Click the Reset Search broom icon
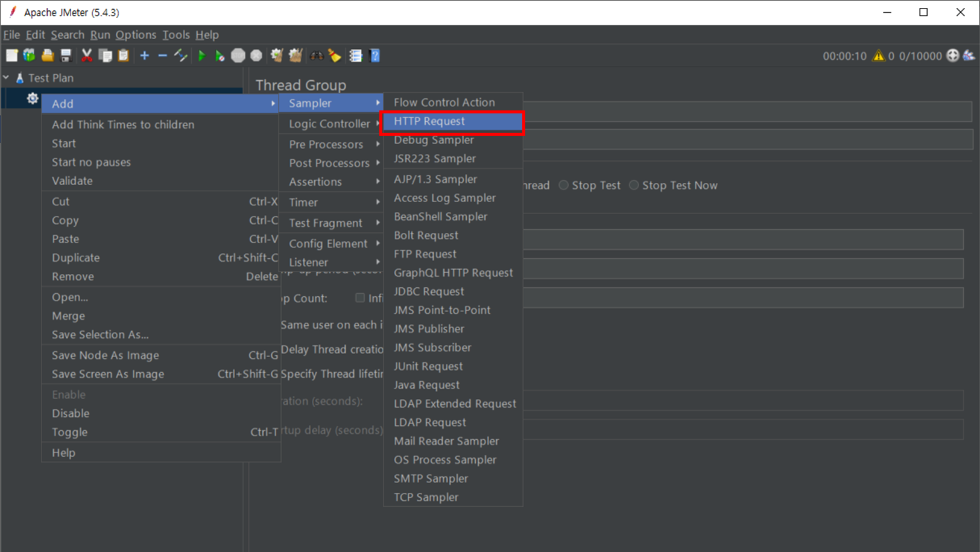This screenshot has width=980, height=552. click(335, 56)
